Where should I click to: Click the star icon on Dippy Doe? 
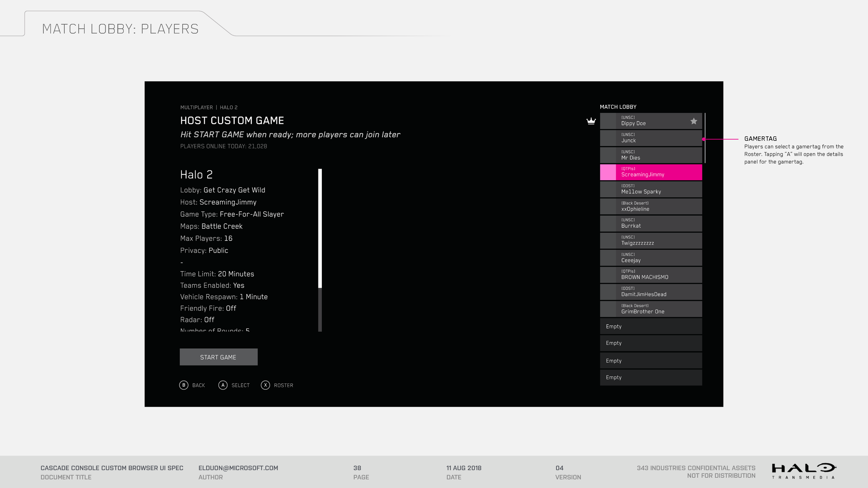(693, 121)
